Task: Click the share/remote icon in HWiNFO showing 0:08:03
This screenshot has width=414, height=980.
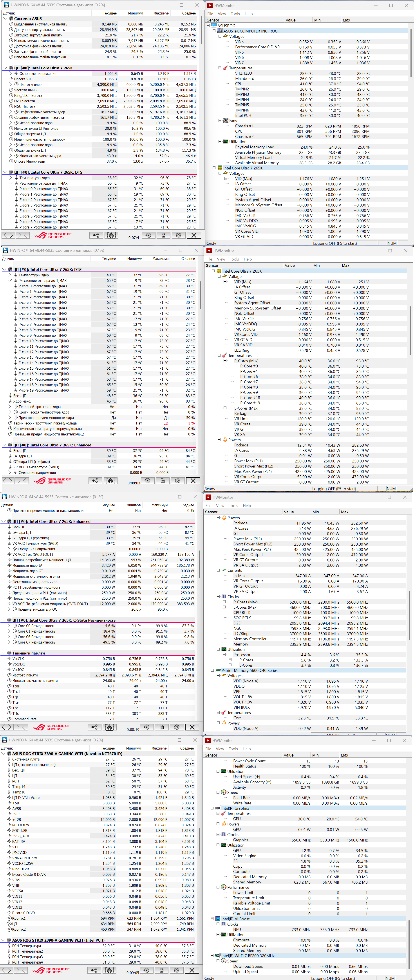Action: (95, 480)
